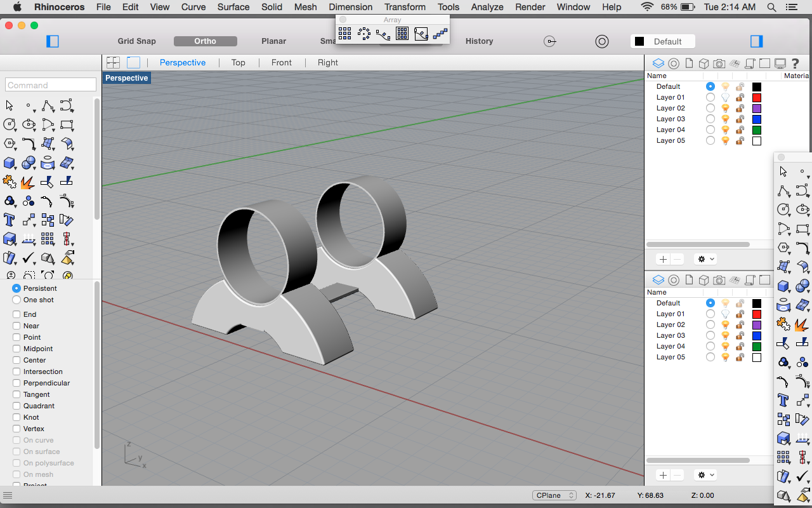Toggle the Ortho button
Screen dimensions: 812x508
click(206, 41)
